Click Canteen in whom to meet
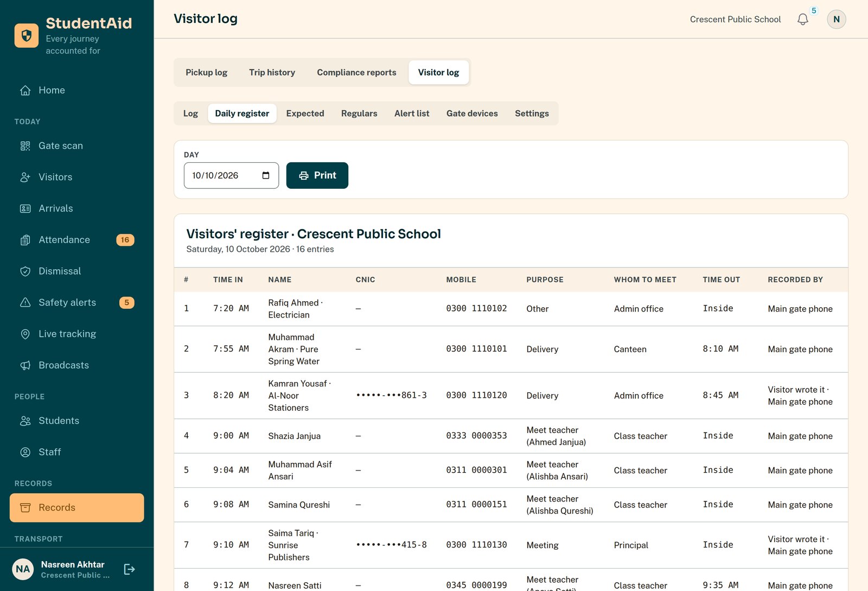The image size is (868, 591). (630, 349)
